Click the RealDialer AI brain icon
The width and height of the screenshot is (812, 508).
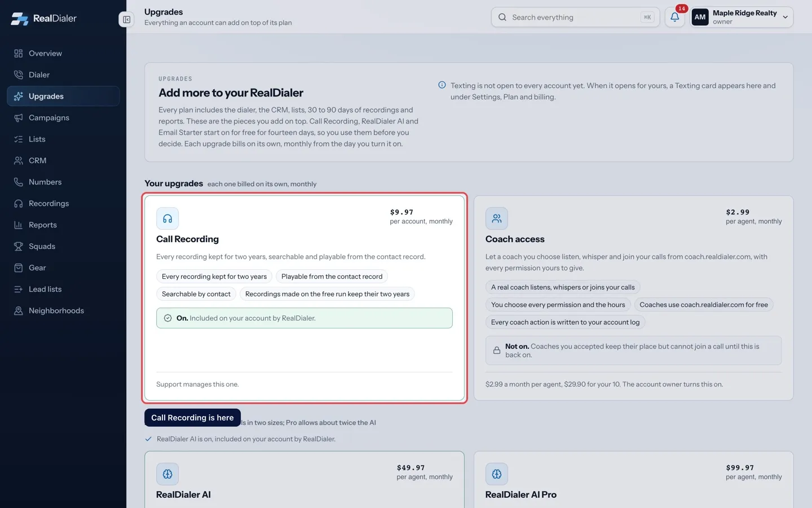tap(167, 474)
